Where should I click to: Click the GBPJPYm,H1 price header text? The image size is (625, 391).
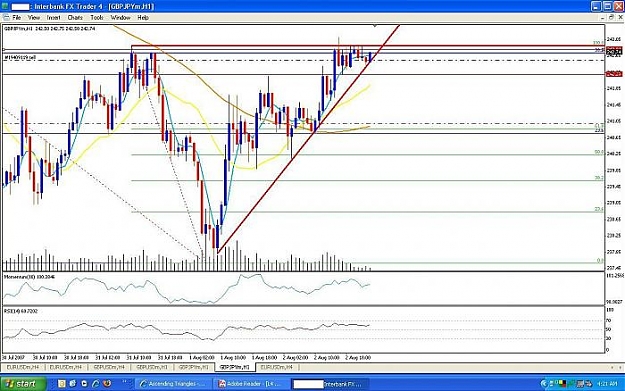click(49, 29)
